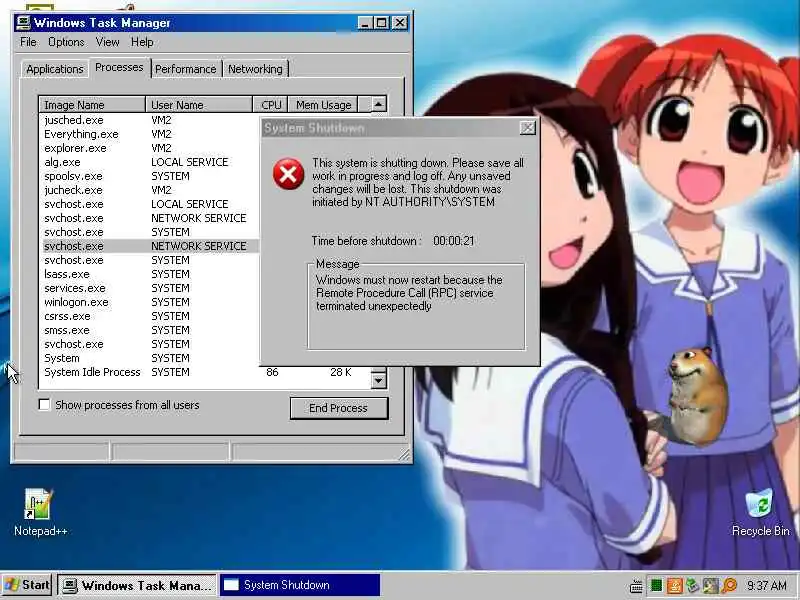Click the orange Java update tray icon
This screenshot has height=600, width=800.
pyautogui.click(x=674, y=586)
